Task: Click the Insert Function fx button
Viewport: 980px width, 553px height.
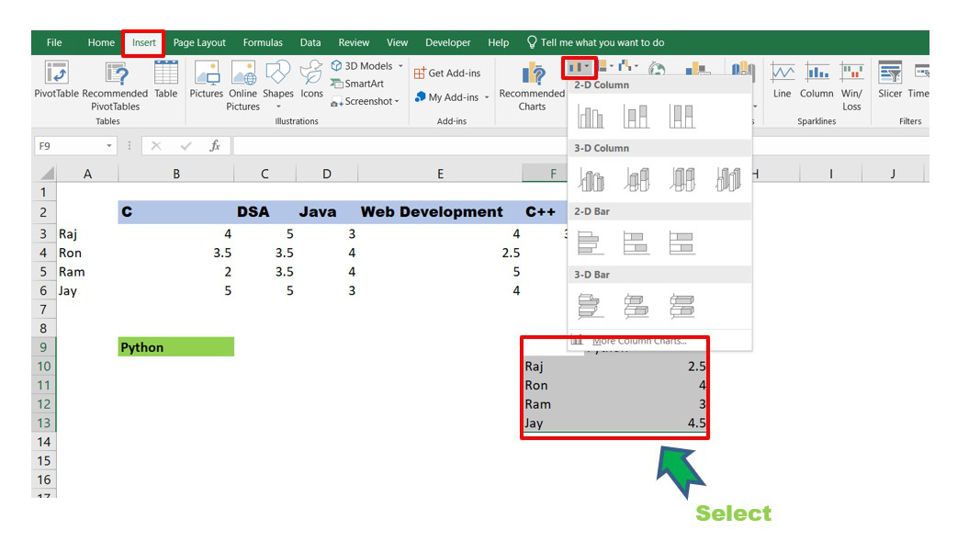Action: [214, 146]
